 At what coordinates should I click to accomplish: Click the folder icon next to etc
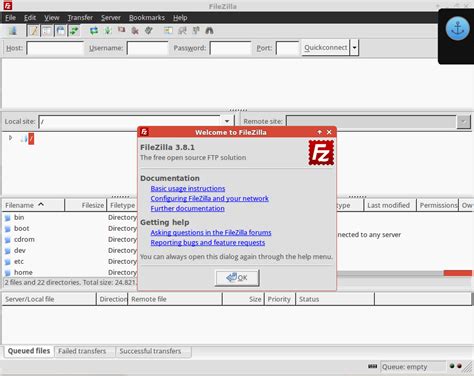tap(8, 262)
